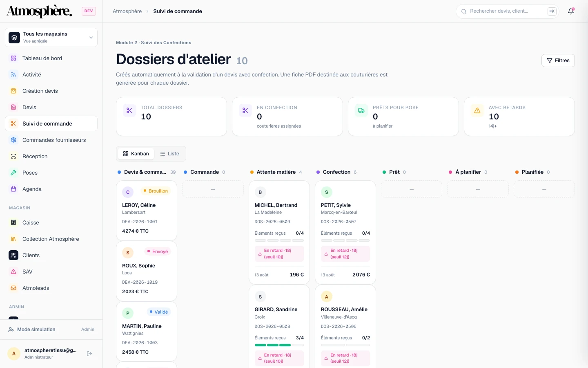Click the Devis document icon
Image resolution: width=588 pixels, height=368 pixels.
[x=13, y=107]
